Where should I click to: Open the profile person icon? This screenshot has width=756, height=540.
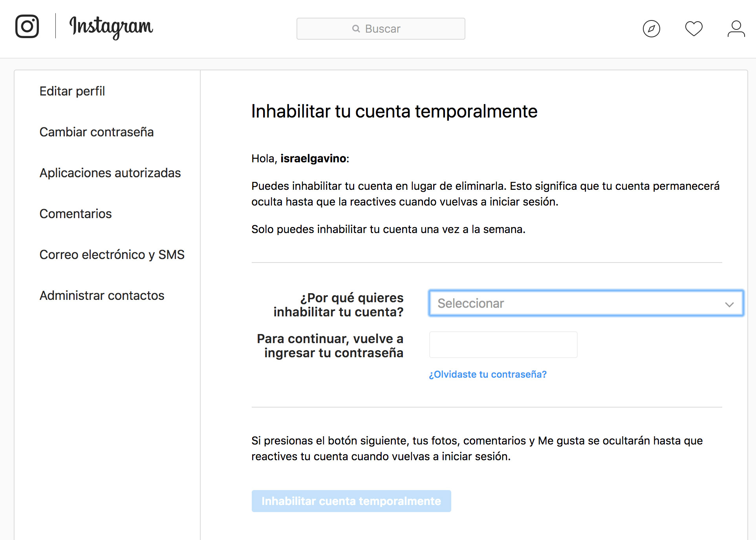[736, 29]
